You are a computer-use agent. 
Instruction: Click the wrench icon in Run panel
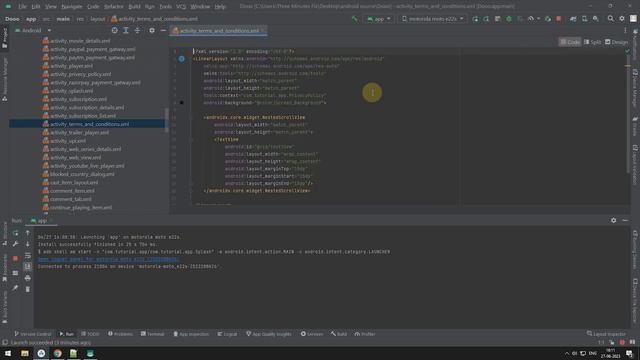pyautogui.click(x=16, y=244)
